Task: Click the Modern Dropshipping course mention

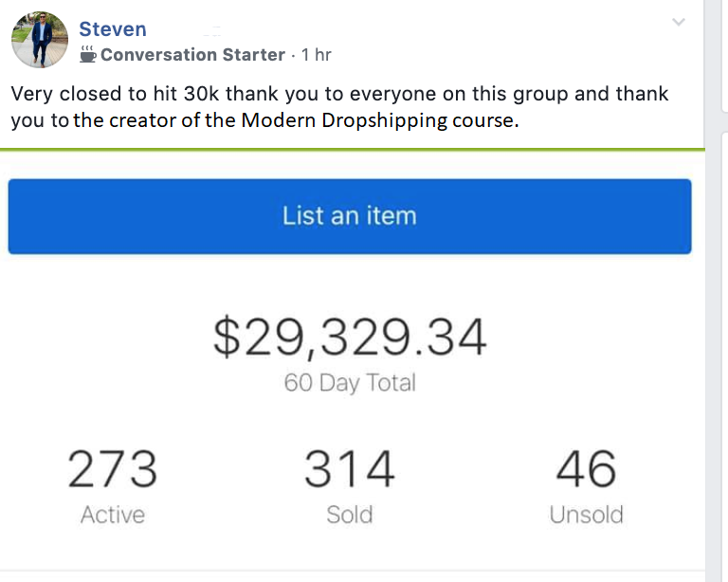Action: 377,120
